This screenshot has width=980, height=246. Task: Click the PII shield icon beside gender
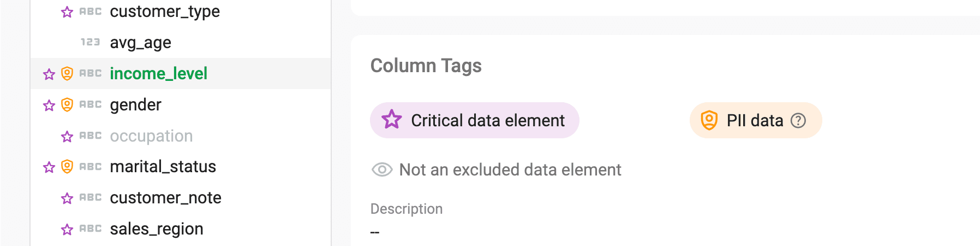[67, 105]
